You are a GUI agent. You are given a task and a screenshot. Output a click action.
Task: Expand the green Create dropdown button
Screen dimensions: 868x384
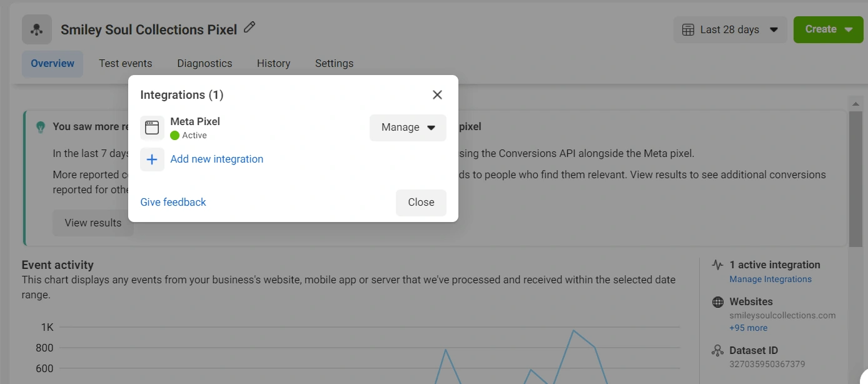pos(828,30)
